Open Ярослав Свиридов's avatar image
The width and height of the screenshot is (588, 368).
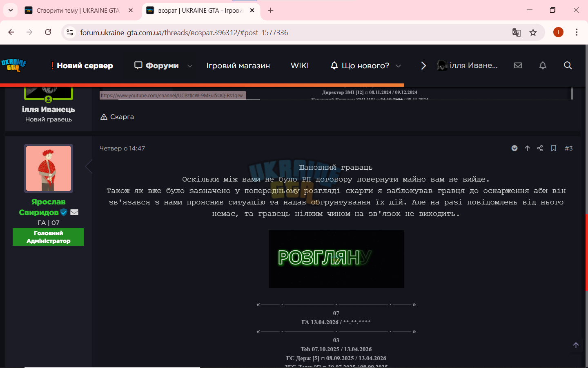point(49,168)
